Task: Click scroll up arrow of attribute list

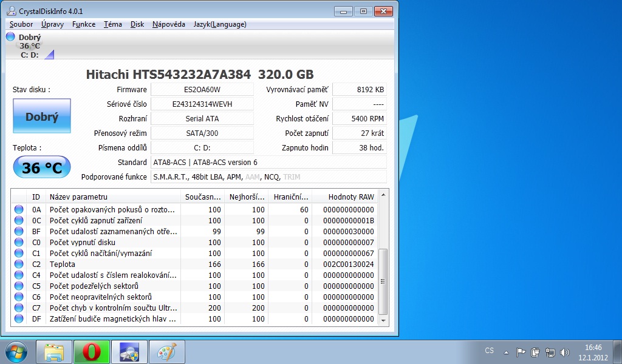Action: tap(383, 195)
